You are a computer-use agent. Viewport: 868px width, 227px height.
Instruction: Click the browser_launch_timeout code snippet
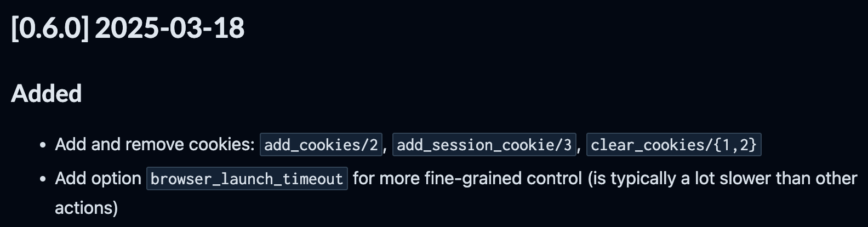pyautogui.click(x=247, y=179)
